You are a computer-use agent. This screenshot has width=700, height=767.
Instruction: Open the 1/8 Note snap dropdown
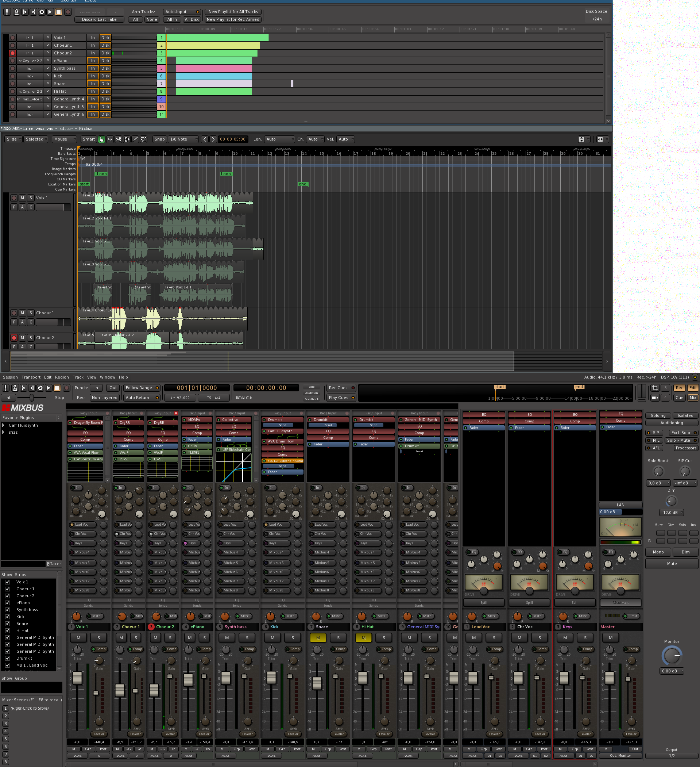[x=183, y=139]
